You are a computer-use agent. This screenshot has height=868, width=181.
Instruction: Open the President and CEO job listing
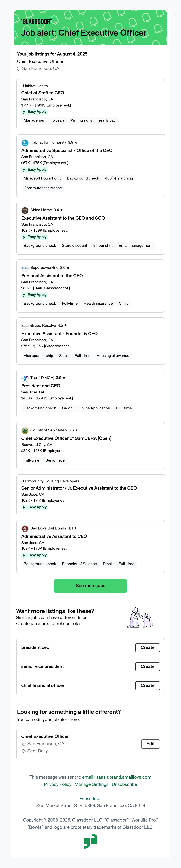click(41, 386)
